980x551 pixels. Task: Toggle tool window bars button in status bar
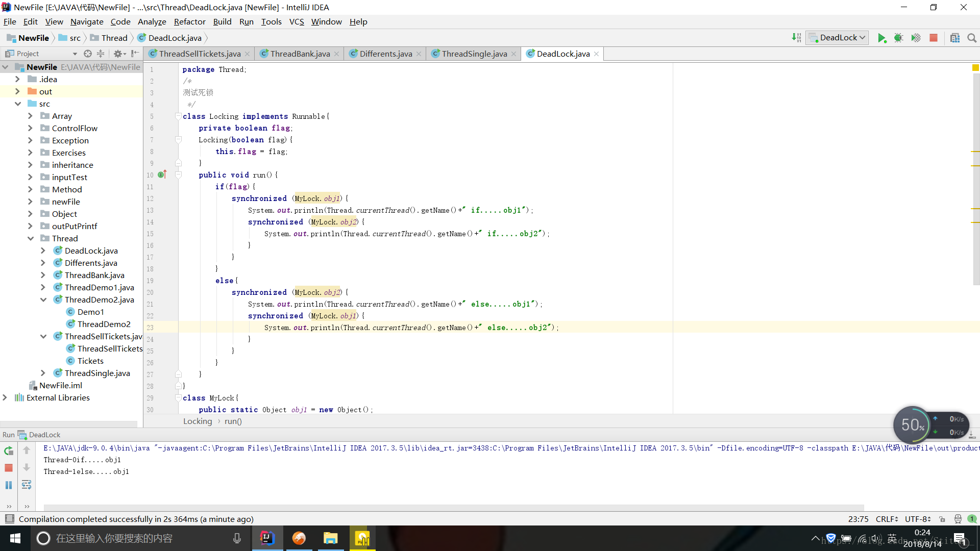9,519
